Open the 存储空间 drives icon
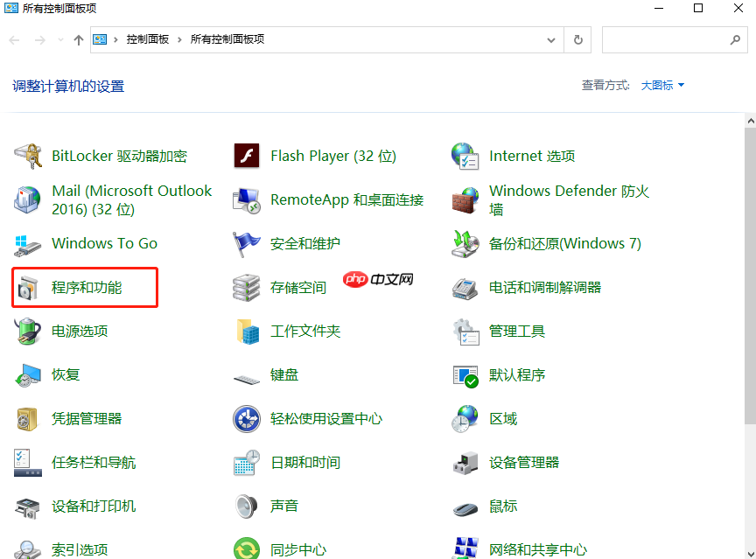Screen dimensions: 756x559 click(x=247, y=288)
